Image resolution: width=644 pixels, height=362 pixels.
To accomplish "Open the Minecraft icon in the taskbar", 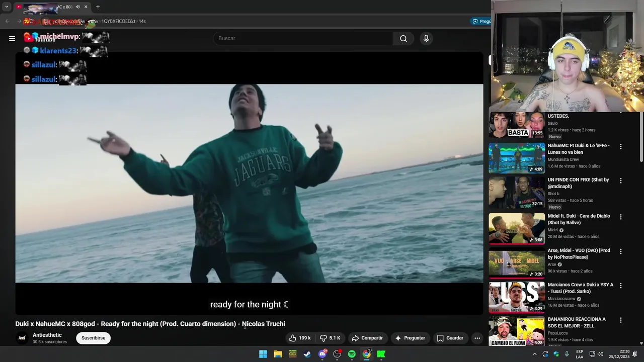I will (293, 354).
